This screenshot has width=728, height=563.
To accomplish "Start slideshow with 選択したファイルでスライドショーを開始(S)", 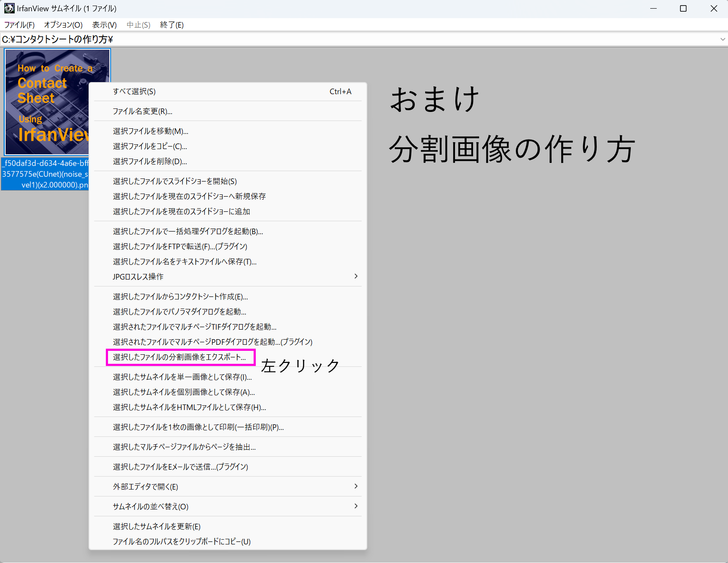I will [175, 181].
